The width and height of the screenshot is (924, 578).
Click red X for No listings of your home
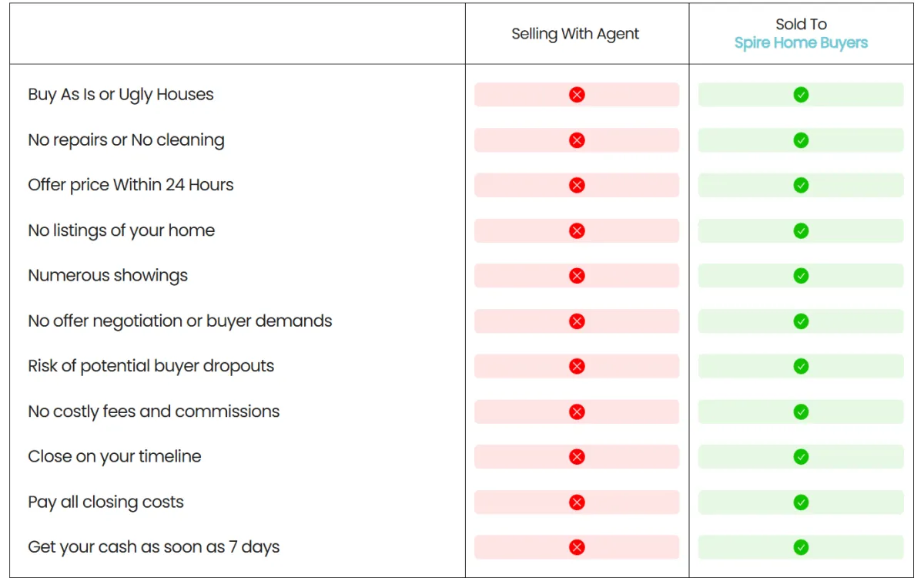pyautogui.click(x=577, y=230)
